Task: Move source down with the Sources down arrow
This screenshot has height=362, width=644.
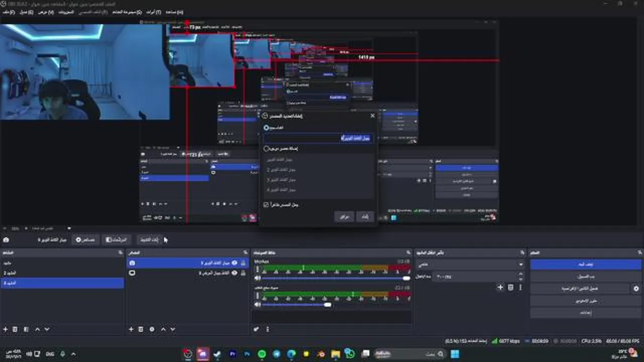Action: pos(173,329)
